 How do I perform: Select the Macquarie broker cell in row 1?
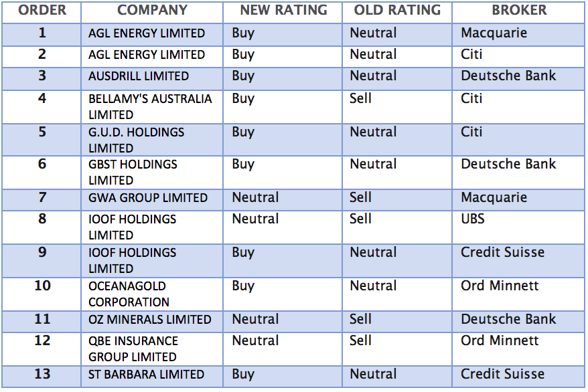494,33
